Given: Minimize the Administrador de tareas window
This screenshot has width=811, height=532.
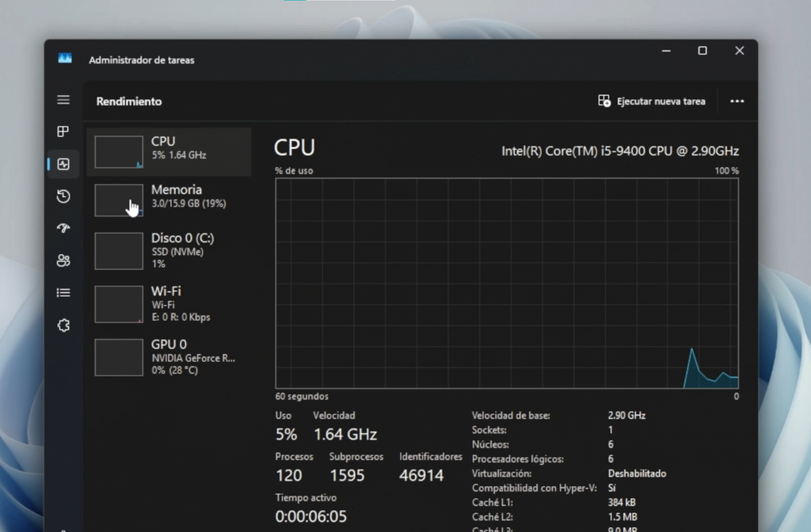Looking at the screenshot, I should tap(666, 51).
